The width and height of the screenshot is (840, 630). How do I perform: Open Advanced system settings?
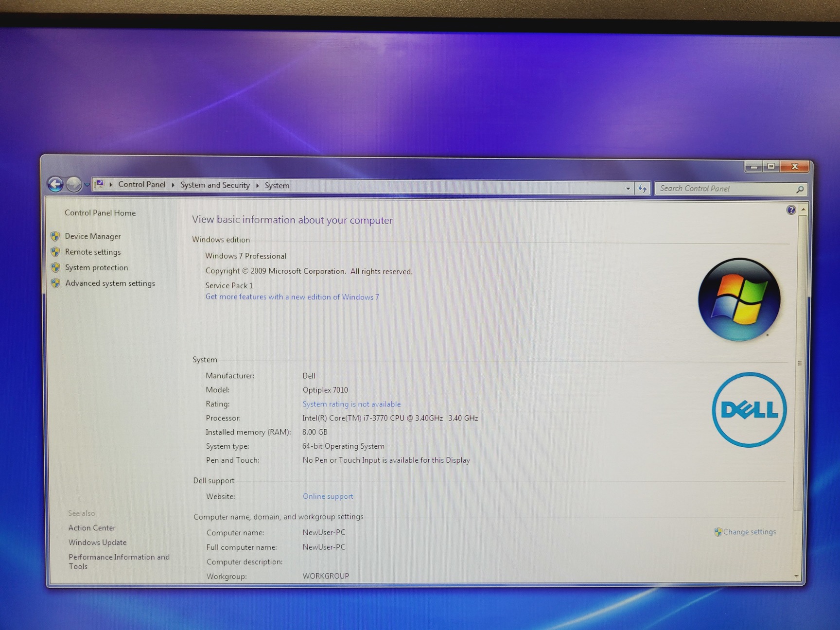tap(110, 283)
